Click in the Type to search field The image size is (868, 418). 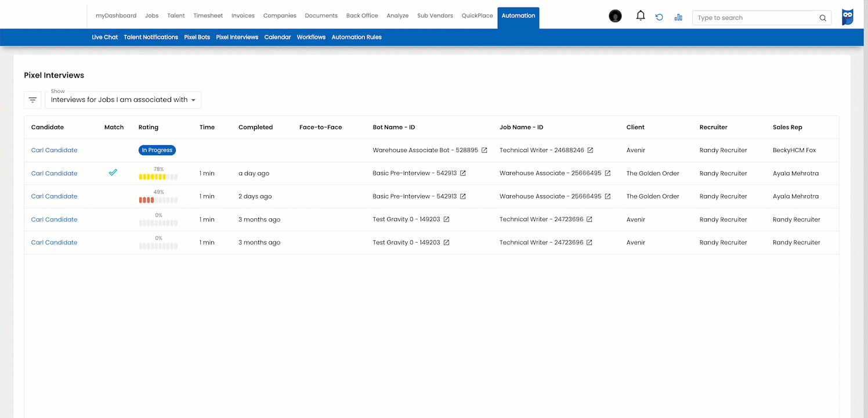click(x=757, y=18)
